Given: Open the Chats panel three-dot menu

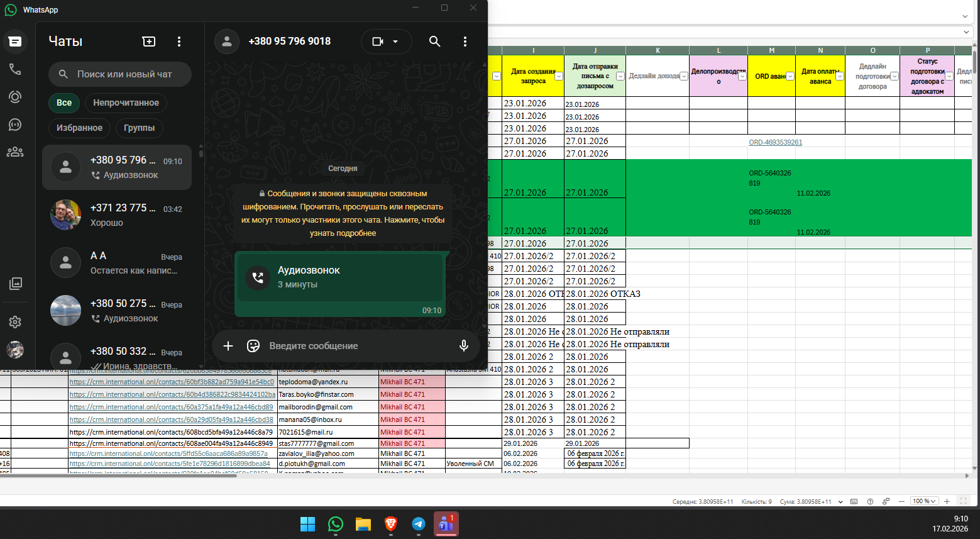Looking at the screenshot, I should click(x=179, y=42).
